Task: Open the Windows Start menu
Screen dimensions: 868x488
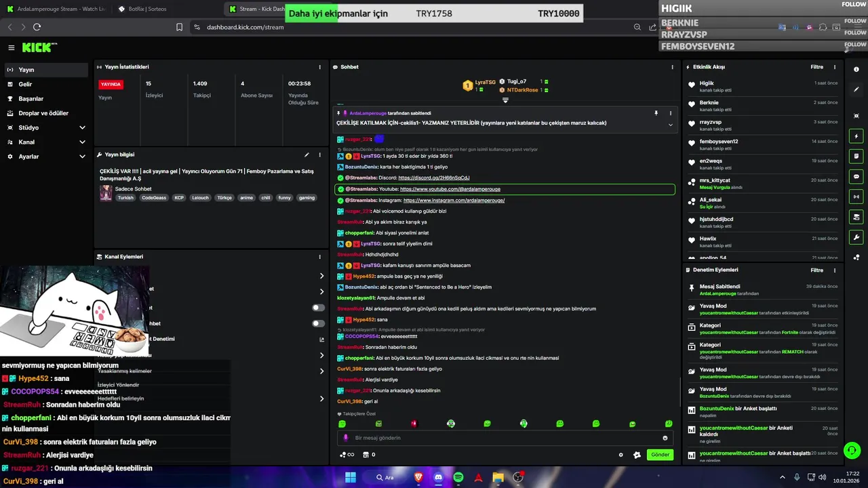Action: [351, 477]
